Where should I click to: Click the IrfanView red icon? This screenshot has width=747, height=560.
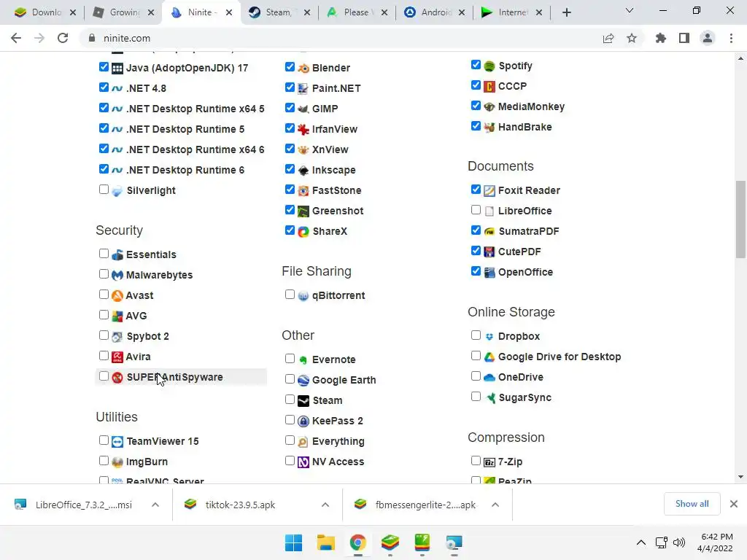pyautogui.click(x=303, y=130)
